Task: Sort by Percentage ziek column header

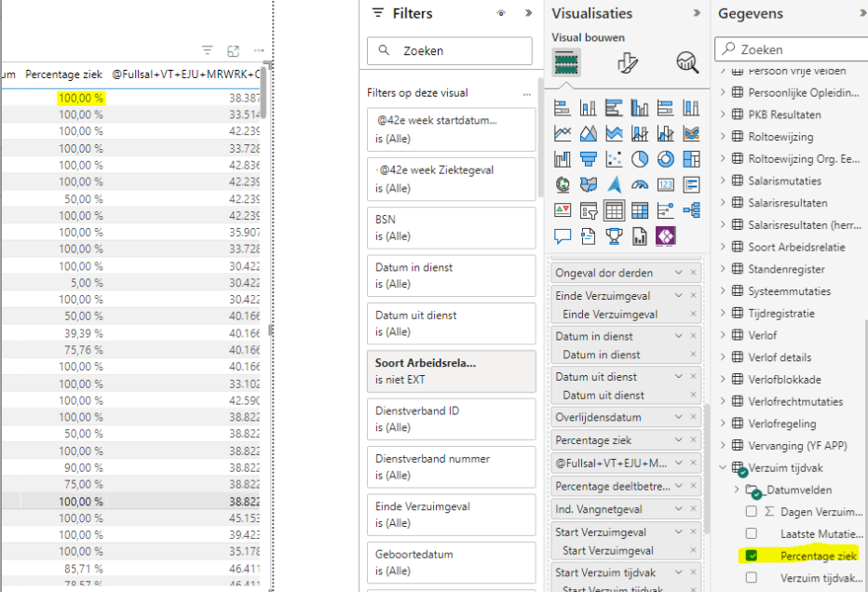Action: [x=63, y=74]
